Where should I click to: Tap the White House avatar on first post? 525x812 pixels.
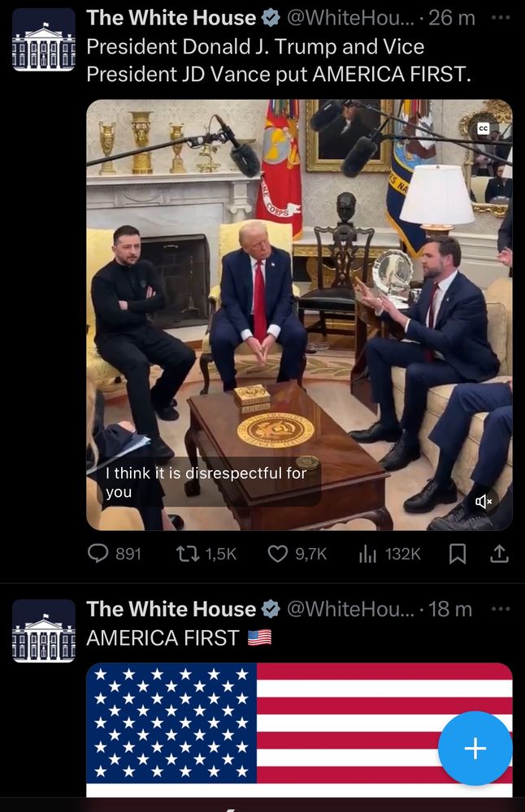[x=44, y=39]
